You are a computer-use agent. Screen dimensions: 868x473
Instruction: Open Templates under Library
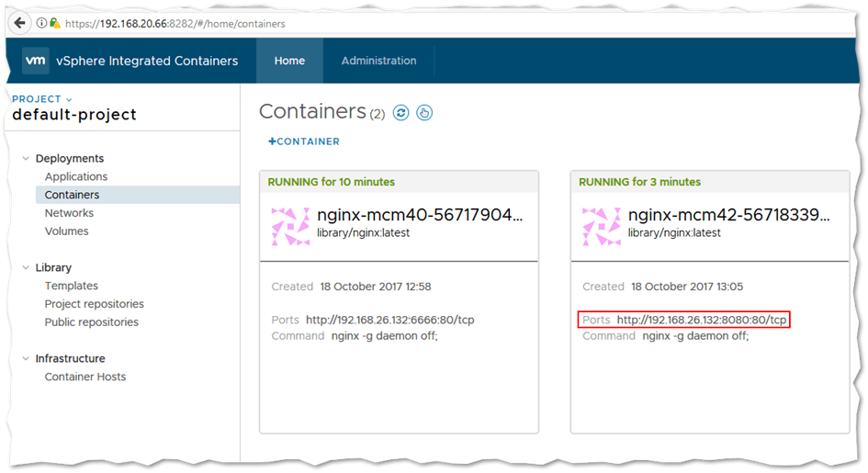(x=72, y=286)
